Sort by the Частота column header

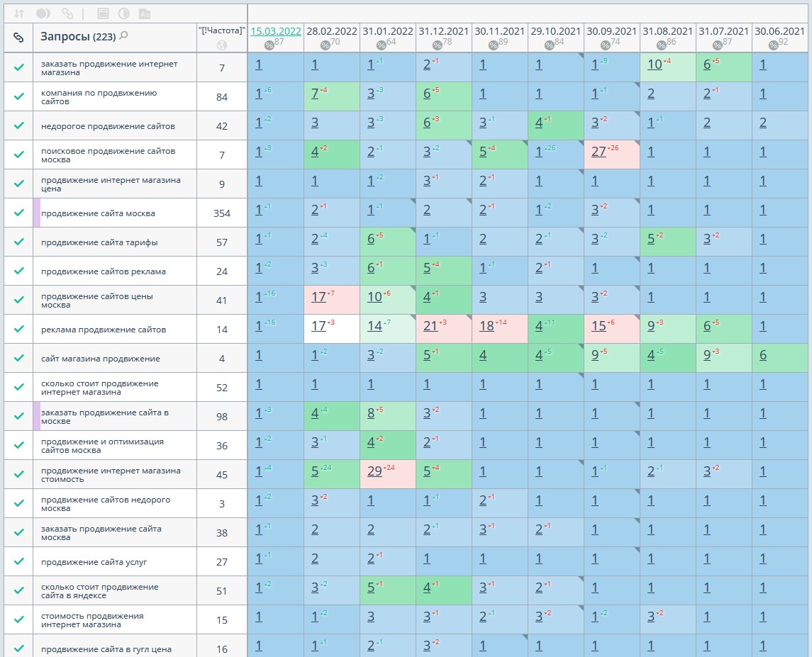pyautogui.click(x=222, y=30)
